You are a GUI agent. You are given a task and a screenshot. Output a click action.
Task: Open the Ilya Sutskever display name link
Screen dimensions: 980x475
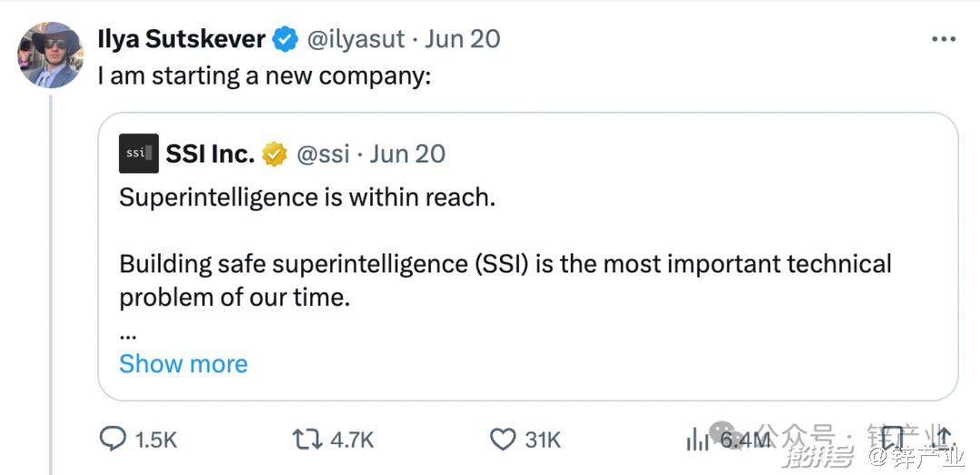point(181,39)
